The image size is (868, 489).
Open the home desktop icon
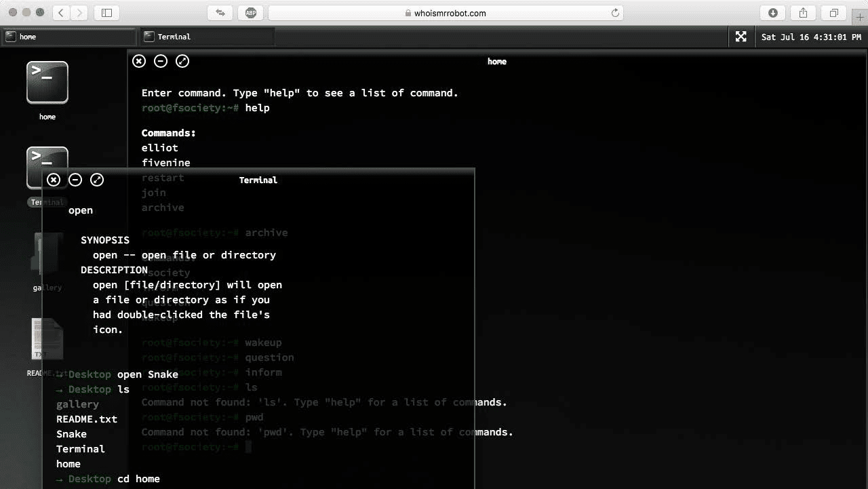[47, 90]
